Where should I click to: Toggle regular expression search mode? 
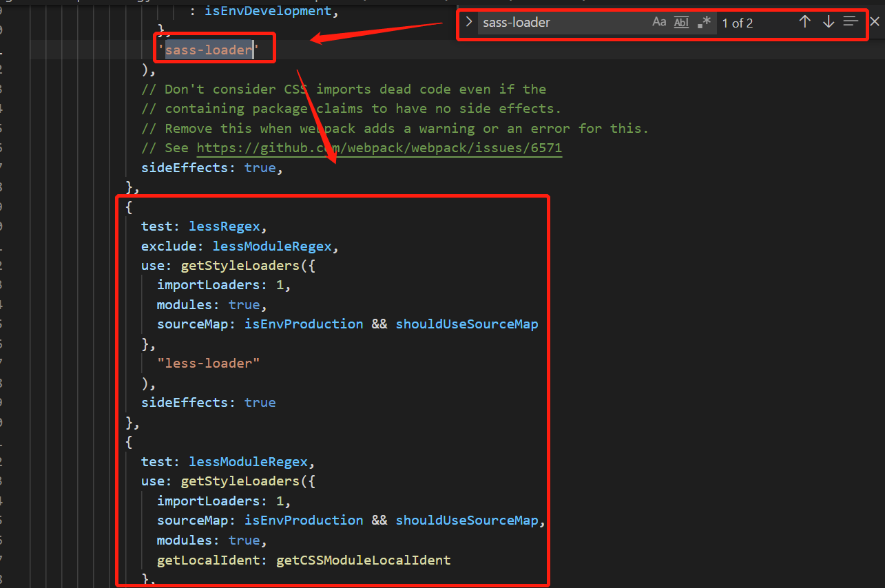(704, 21)
